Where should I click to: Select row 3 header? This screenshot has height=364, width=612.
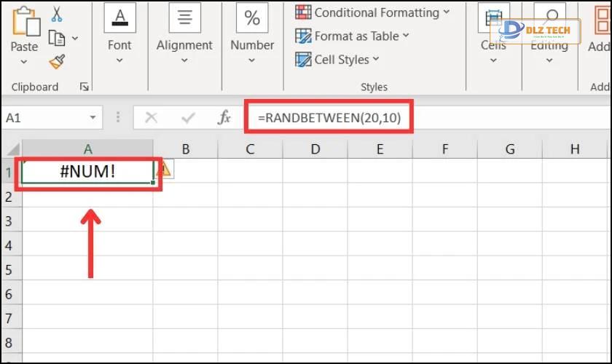(12, 221)
